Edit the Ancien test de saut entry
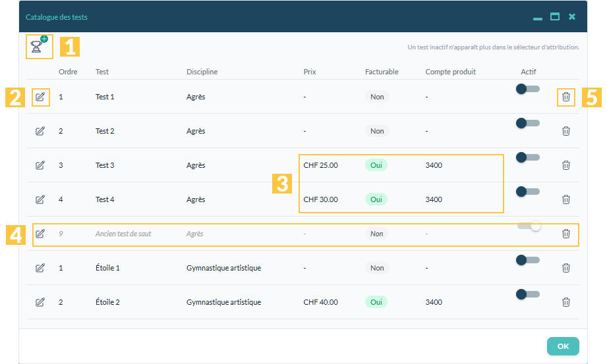 (x=40, y=234)
